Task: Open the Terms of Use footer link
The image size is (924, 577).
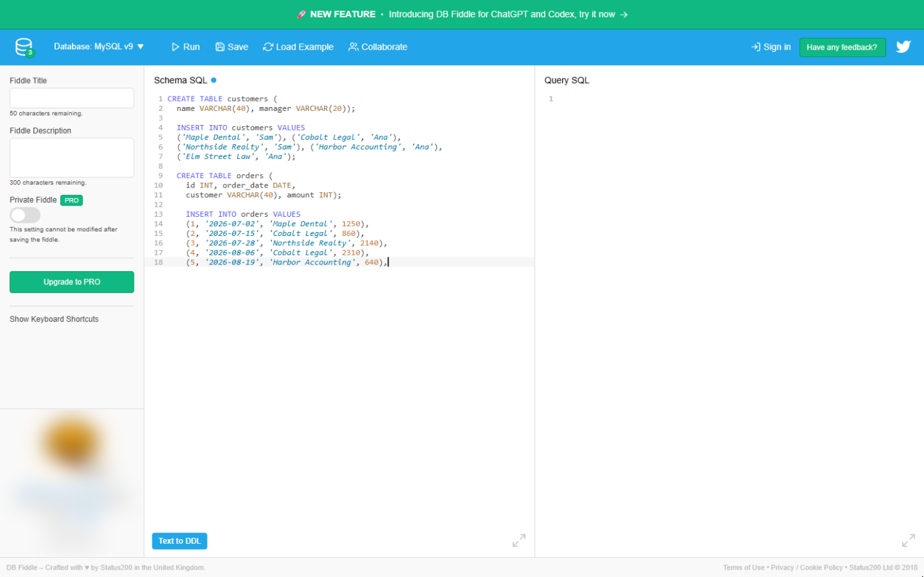Action: point(744,568)
